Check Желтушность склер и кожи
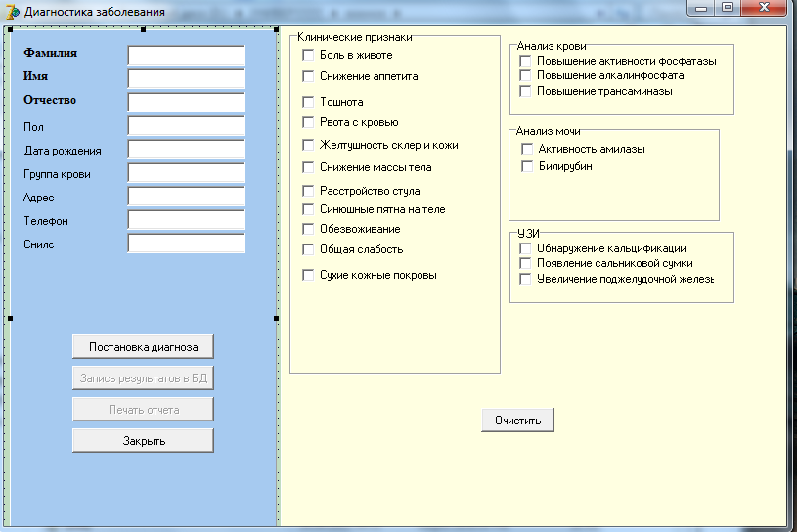The width and height of the screenshot is (797, 532). click(x=308, y=145)
